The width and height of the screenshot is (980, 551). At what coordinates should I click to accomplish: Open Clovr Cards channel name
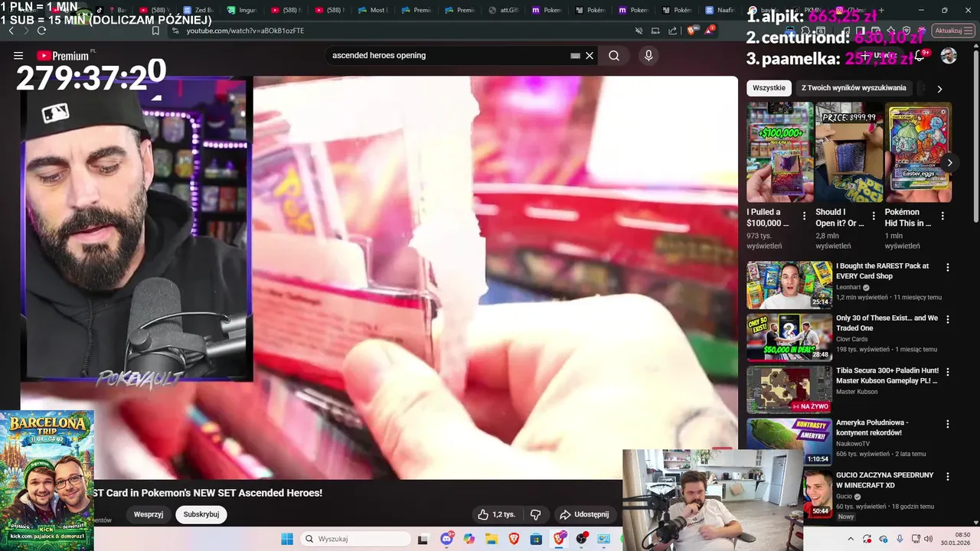(x=851, y=339)
